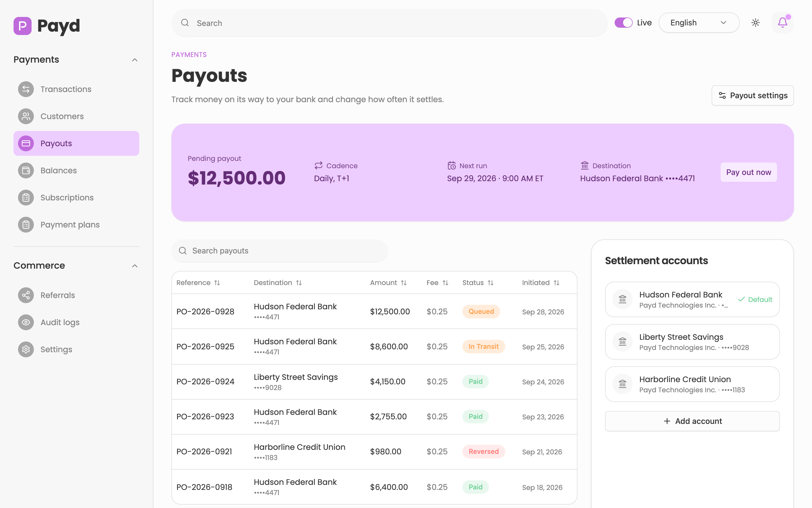Sort table by Destination column
The image size is (812, 508).
click(x=278, y=283)
